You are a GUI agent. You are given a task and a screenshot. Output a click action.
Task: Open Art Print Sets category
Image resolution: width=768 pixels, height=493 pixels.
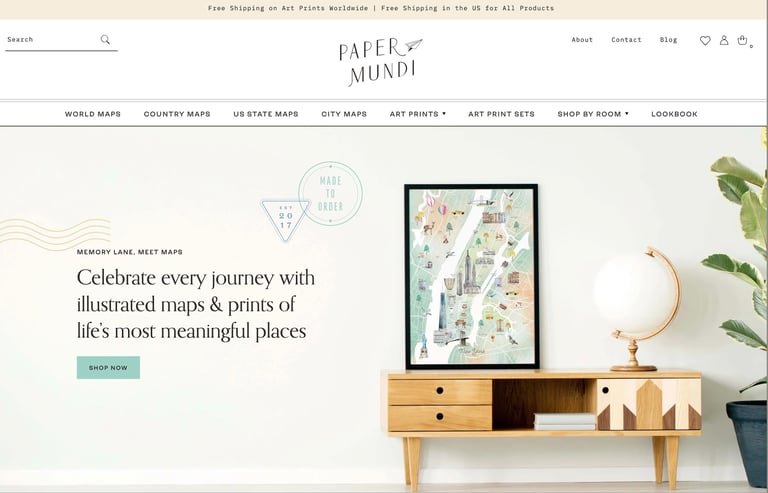click(502, 114)
